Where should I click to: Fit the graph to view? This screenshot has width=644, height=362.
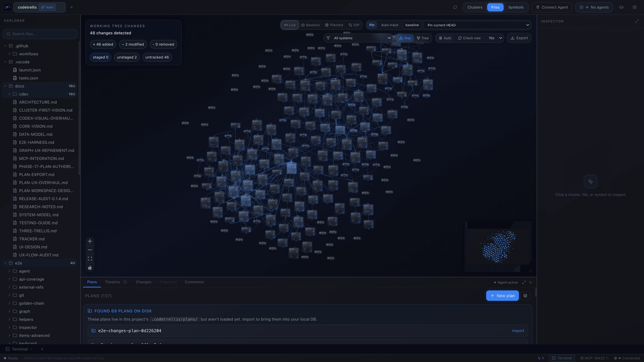(90, 259)
